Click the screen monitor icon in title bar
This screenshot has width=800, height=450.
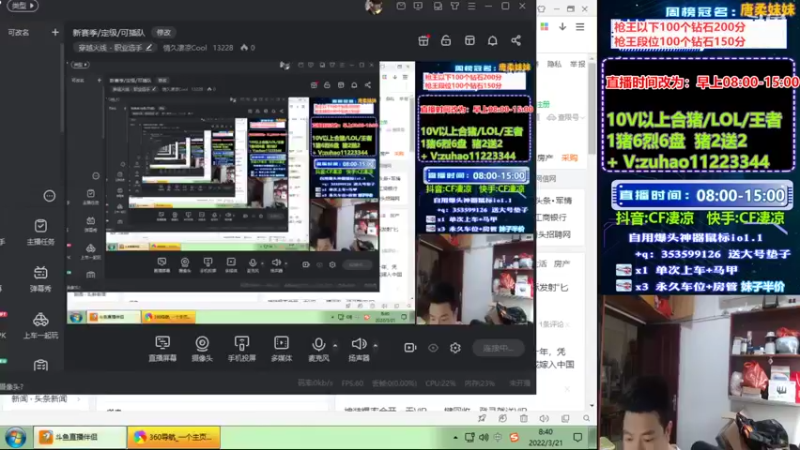[x=418, y=6]
